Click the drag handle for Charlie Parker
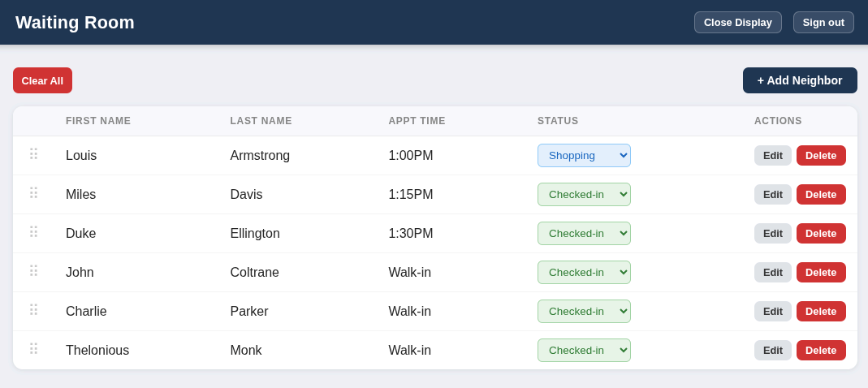Screen dimensions: 868x388 34,309
